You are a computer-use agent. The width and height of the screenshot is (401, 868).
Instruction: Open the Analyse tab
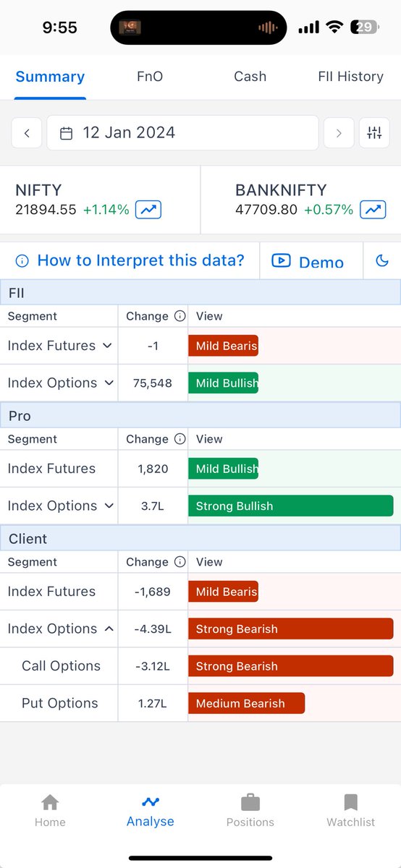pyautogui.click(x=151, y=810)
